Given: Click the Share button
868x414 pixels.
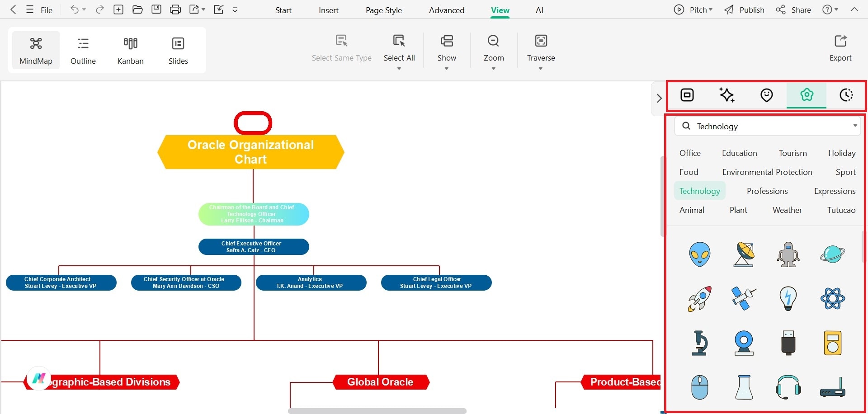Looking at the screenshot, I should tap(793, 9).
